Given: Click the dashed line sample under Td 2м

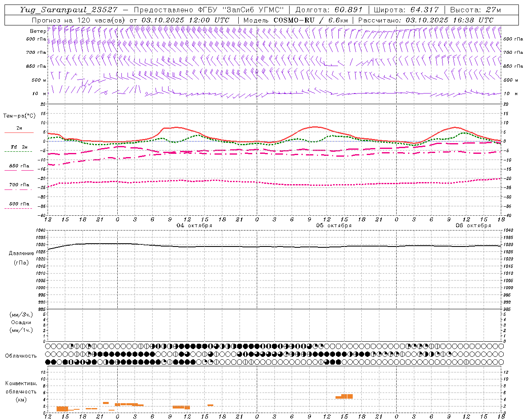Looking at the screenshot, I should [18, 152].
